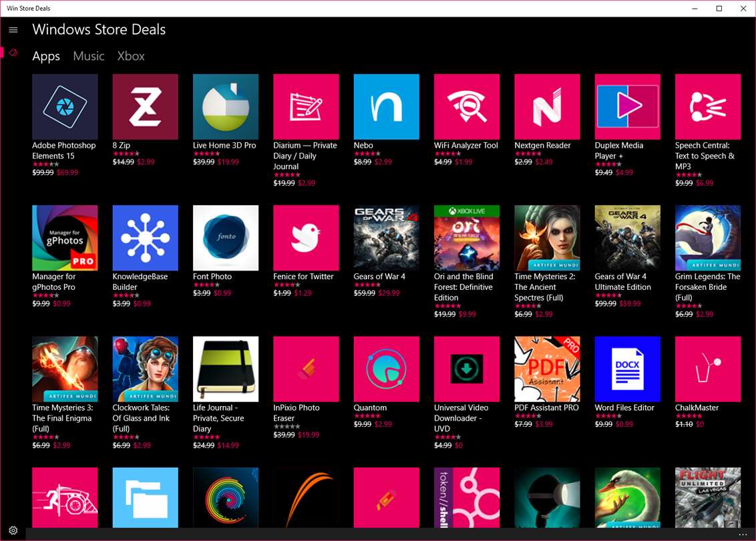Click the $19.99 InPixio Photo Eraser price

tap(309, 434)
